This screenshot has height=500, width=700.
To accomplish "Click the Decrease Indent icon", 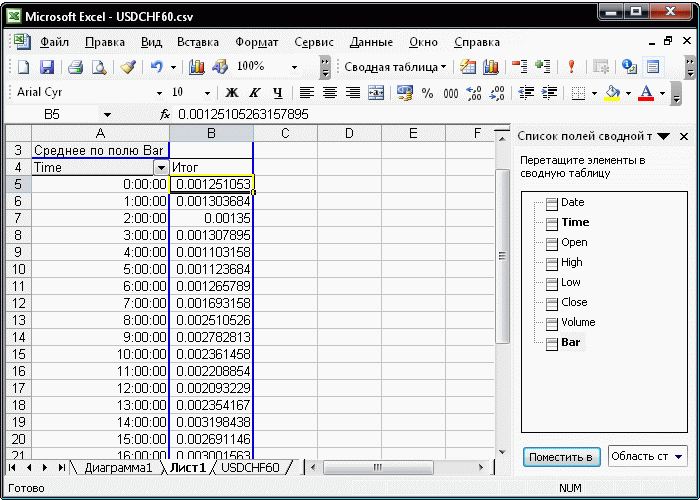I will point(526,93).
